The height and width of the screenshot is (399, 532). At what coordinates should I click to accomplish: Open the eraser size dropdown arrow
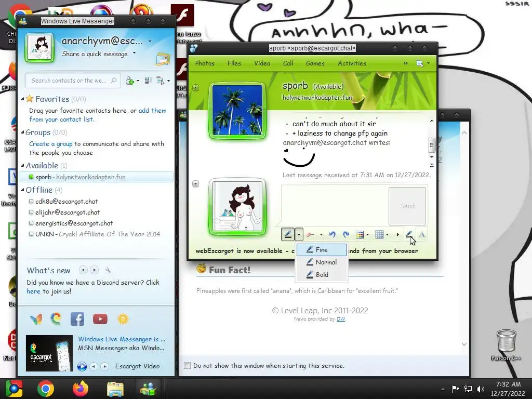[321, 234]
